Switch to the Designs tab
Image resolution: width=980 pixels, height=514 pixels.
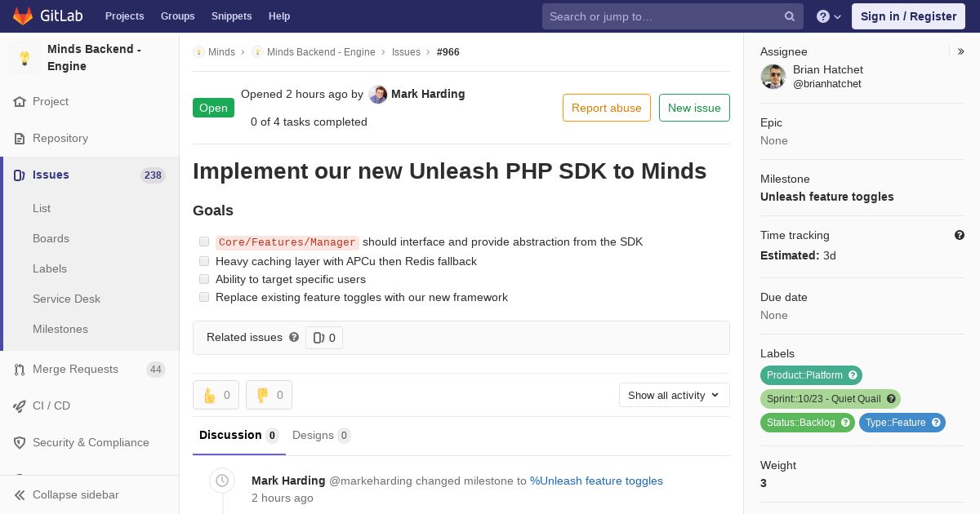(320, 435)
